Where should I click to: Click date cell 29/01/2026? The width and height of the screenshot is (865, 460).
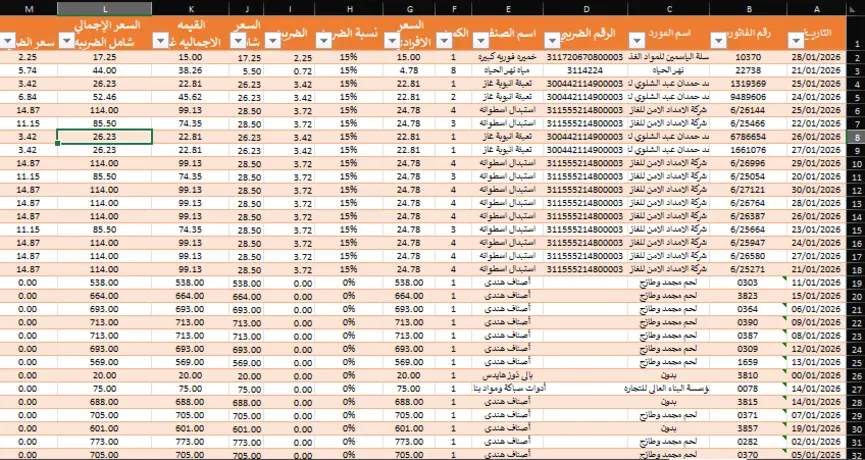(816, 163)
